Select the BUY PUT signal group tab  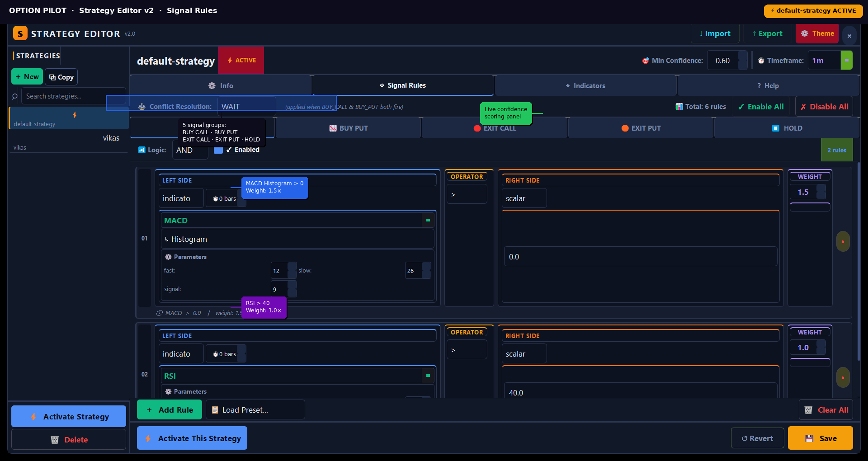(x=349, y=128)
